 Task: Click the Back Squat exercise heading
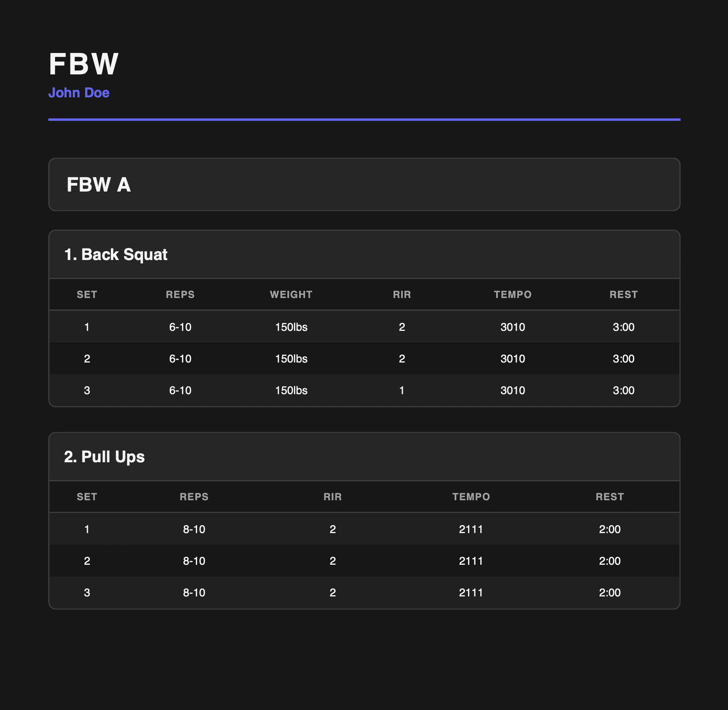pyautogui.click(x=116, y=254)
